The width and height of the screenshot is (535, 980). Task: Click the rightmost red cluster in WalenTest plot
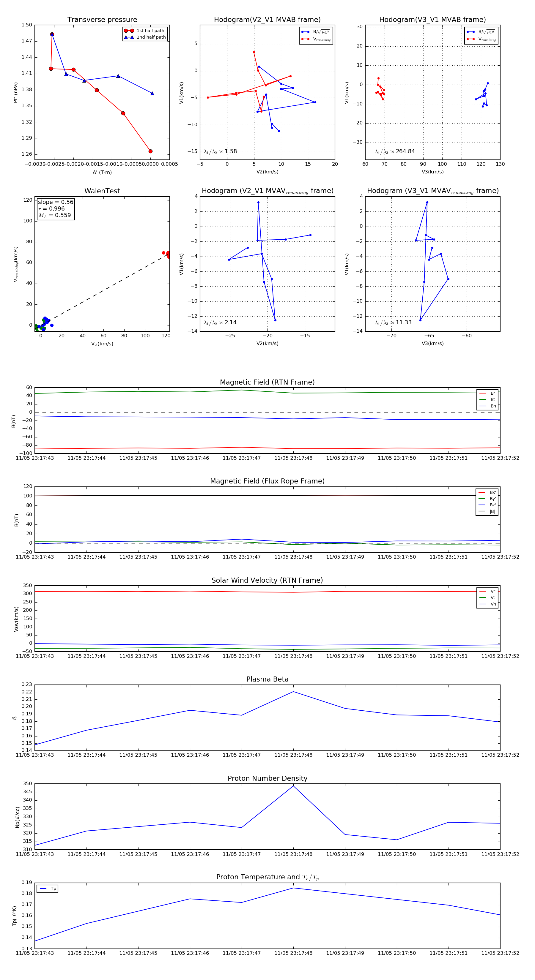pos(168,255)
